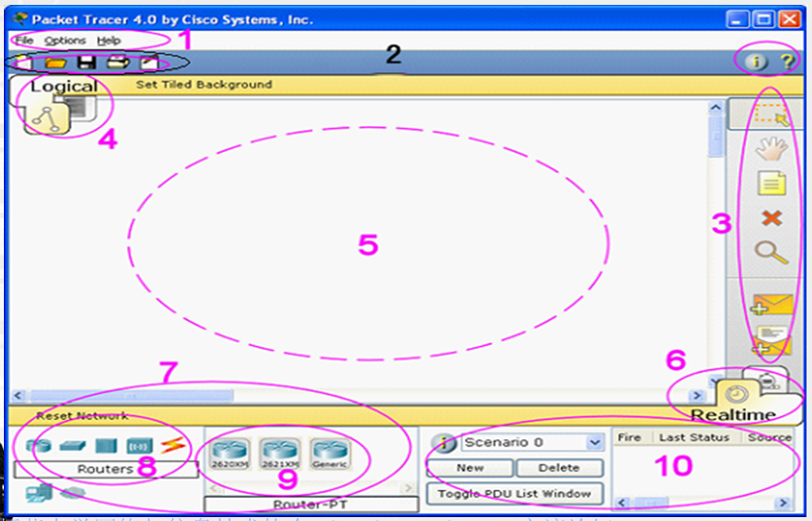Click the New scenario button
The height and width of the screenshot is (521, 812).
click(x=470, y=468)
